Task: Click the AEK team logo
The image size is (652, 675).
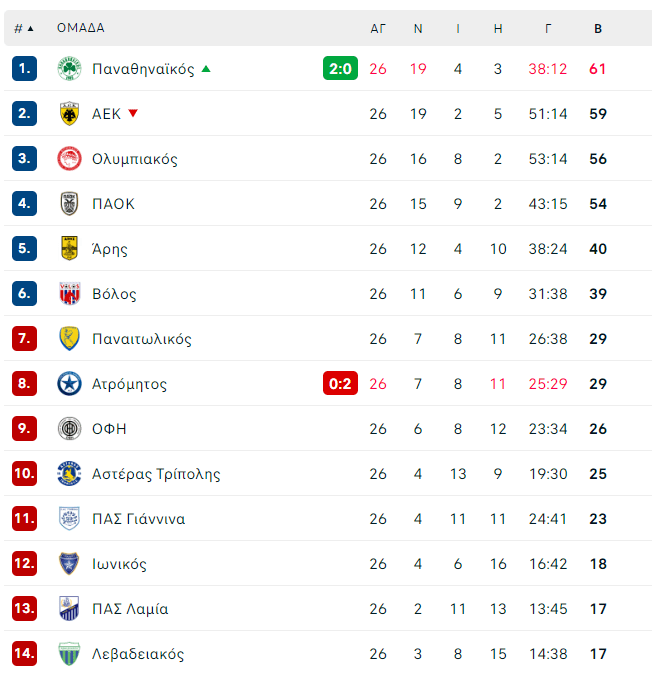Action: click(x=69, y=114)
